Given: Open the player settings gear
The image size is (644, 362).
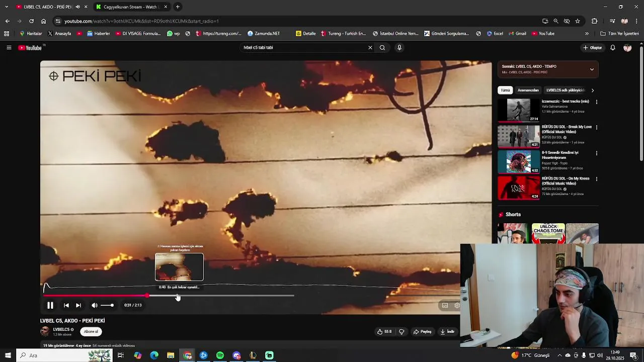Looking at the screenshot, I should pyautogui.click(x=457, y=305).
